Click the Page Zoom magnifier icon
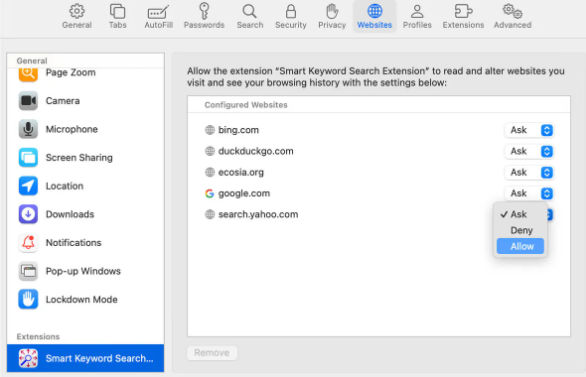Image resolution: width=586 pixels, height=377 pixels. (x=28, y=74)
